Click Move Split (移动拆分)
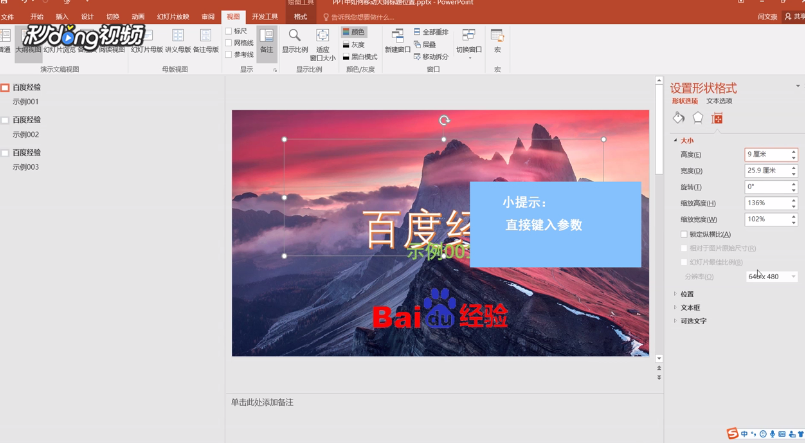Screen dimensions: 805x443 click(431, 57)
